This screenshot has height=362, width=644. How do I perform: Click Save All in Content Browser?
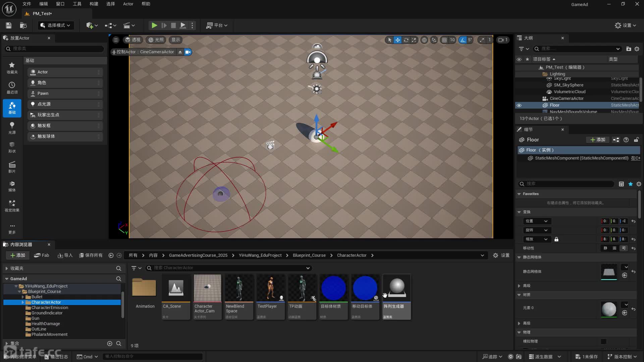click(91, 255)
